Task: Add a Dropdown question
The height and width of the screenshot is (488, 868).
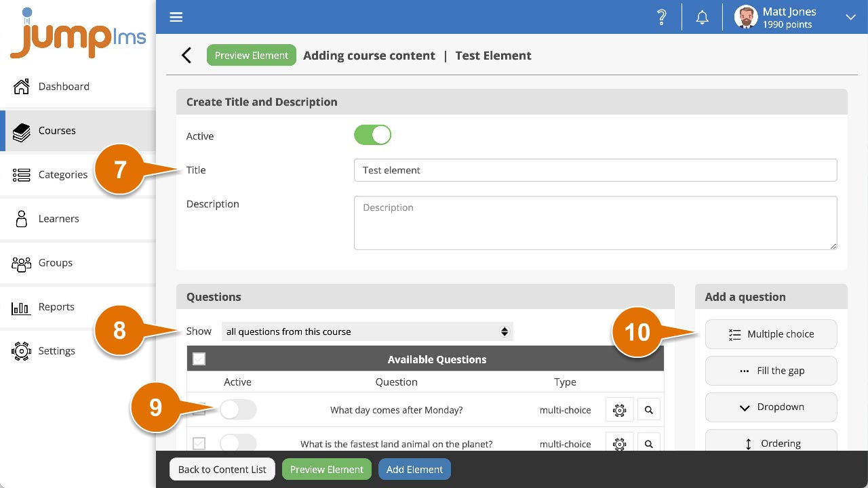Action: tap(771, 407)
